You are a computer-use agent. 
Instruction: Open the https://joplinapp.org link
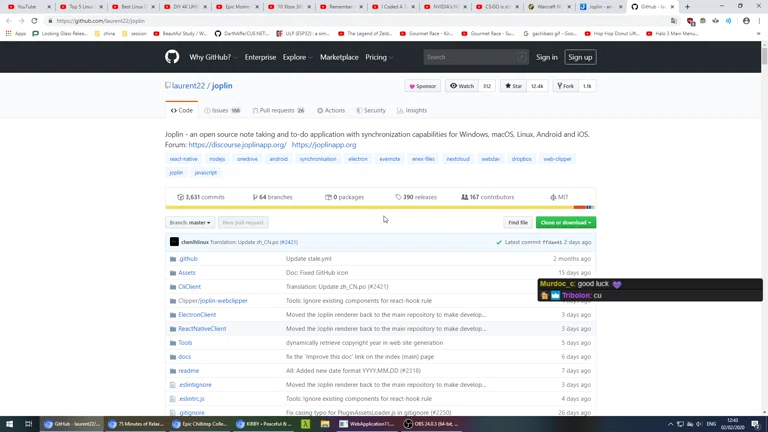point(324,145)
